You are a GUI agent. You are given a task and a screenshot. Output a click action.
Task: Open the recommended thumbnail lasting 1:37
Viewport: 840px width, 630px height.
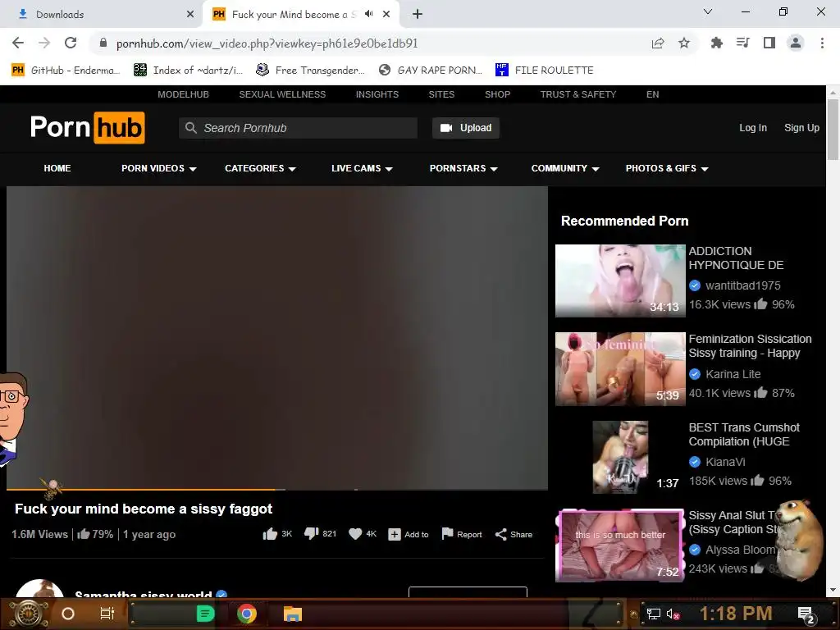tap(620, 457)
